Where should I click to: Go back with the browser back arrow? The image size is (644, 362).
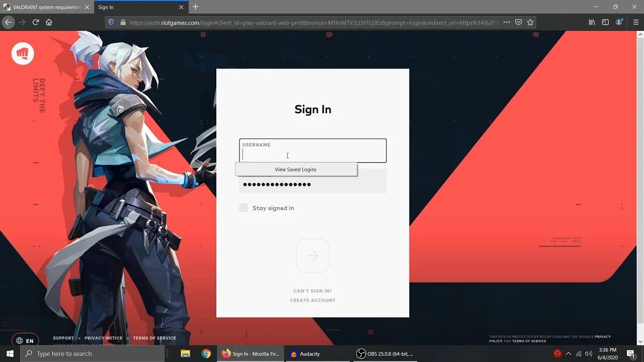pos(8,22)
